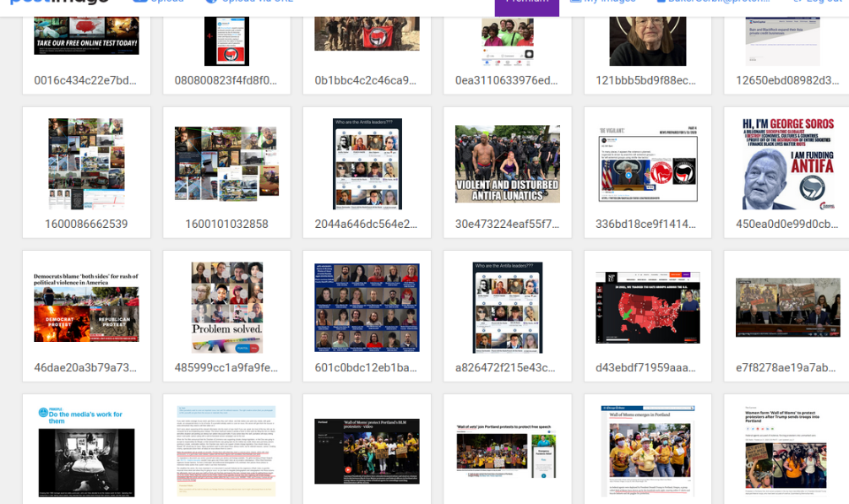
Task: Click the filename label 2044a646dc564e2...
Action: click(367, 224)
